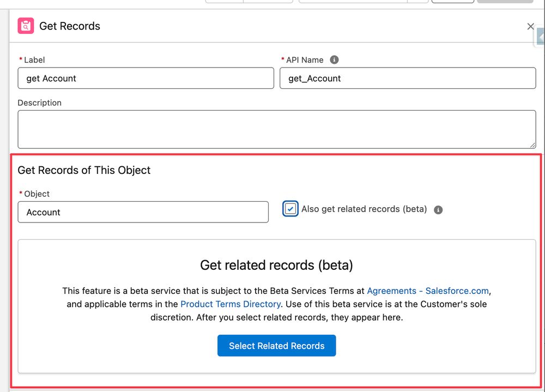Click the Get related records (beta) title
The height and width of the screenshot is (392, 545).
tap(276, 265)
